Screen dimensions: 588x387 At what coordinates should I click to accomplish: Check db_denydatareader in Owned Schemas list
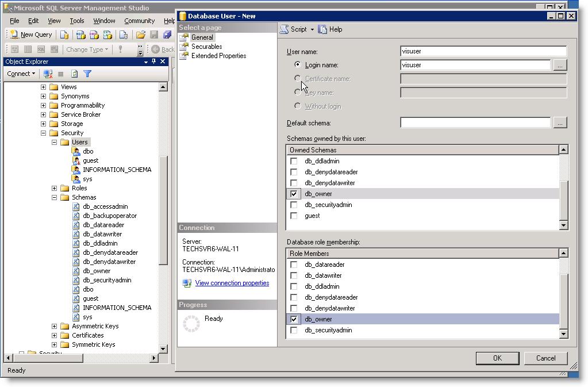[294, 172]
